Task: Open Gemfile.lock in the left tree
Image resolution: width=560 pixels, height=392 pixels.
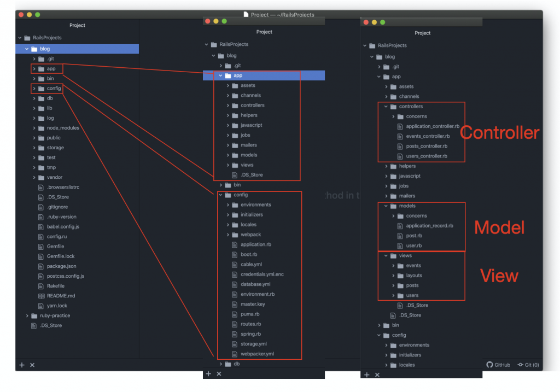Action: (61, 256)
